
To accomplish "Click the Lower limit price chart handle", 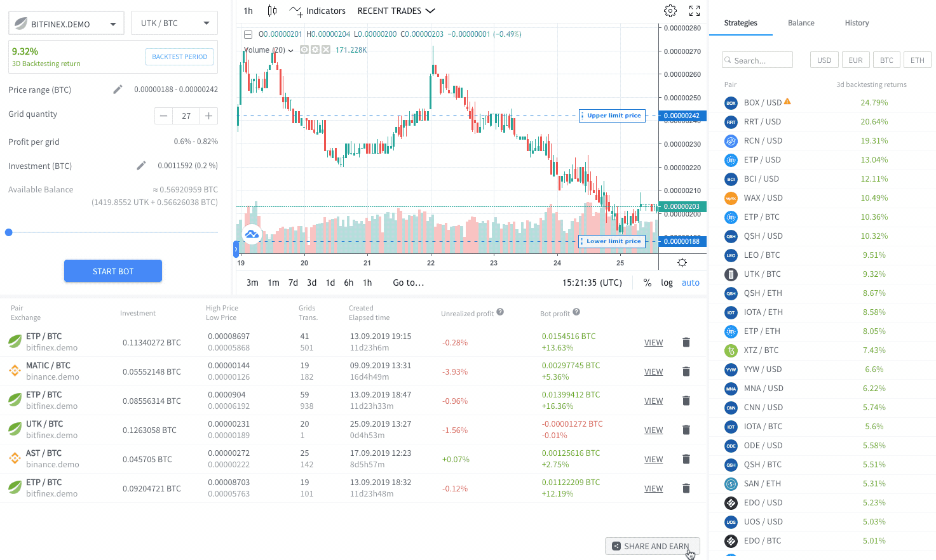I will click(x=613, y=241).
